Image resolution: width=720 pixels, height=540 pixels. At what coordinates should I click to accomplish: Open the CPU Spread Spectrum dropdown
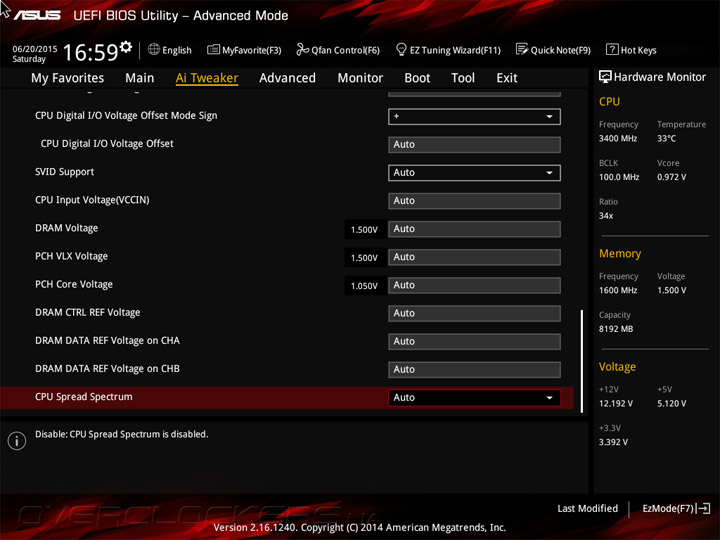click(474, 398)
